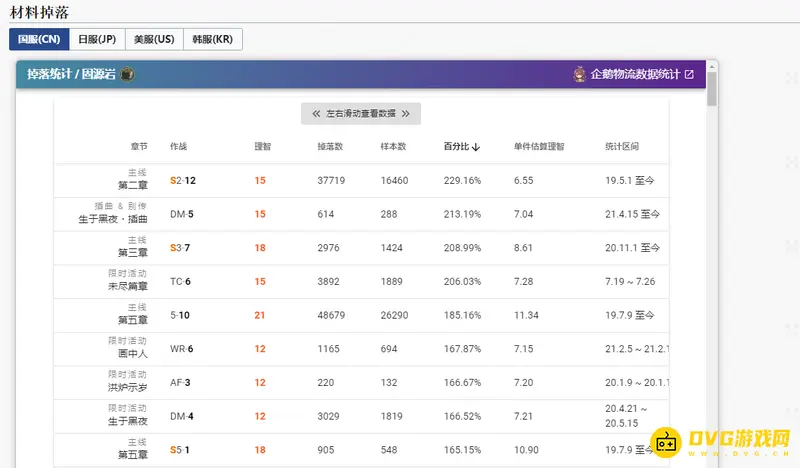Viewport: 800px width, 468px height.
Task: Select the 166.67% percentage cell
Action: coord(462,383)
